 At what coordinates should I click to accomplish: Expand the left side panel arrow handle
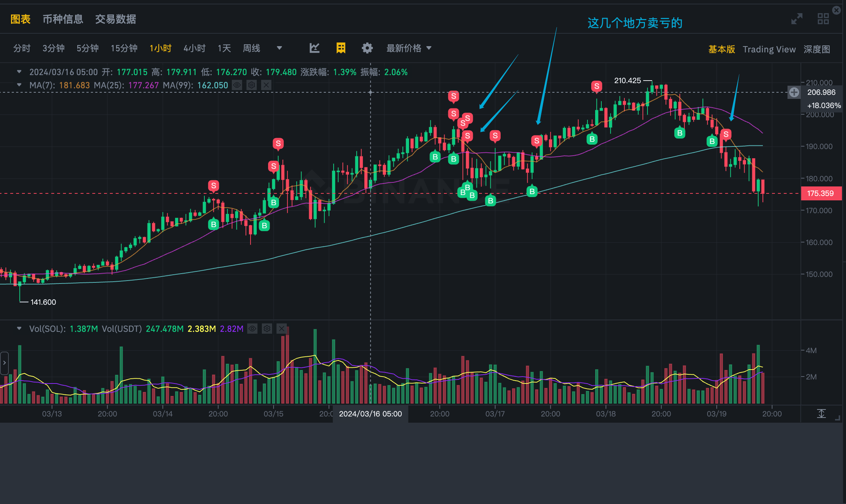coord(4,363)
